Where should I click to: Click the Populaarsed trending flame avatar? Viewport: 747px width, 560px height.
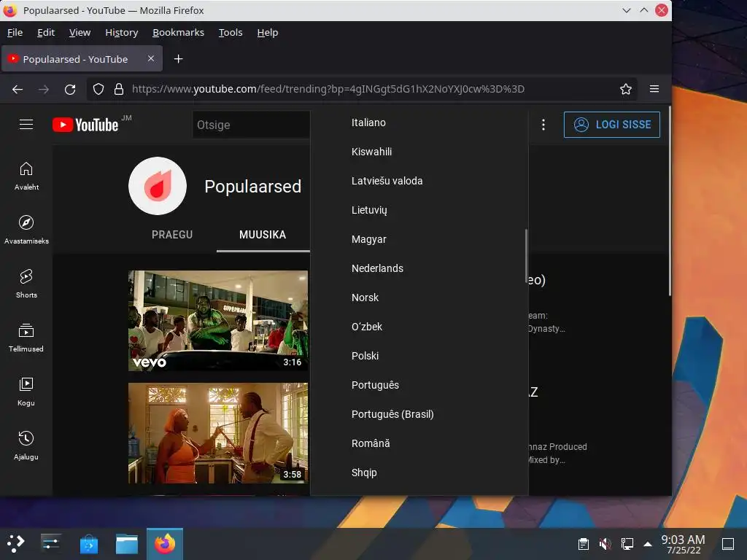point(158,186)
